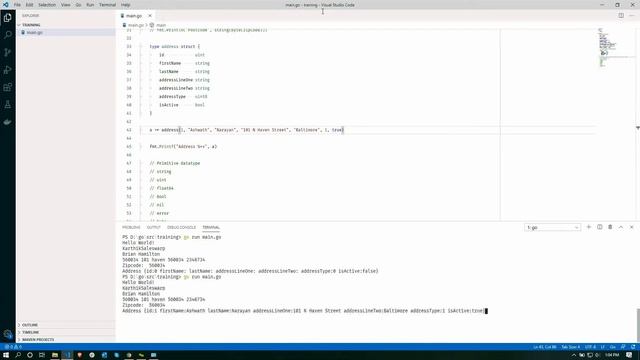Click the Split Editor icon
This screenshot has width=640, height=360.
point(621,16)
